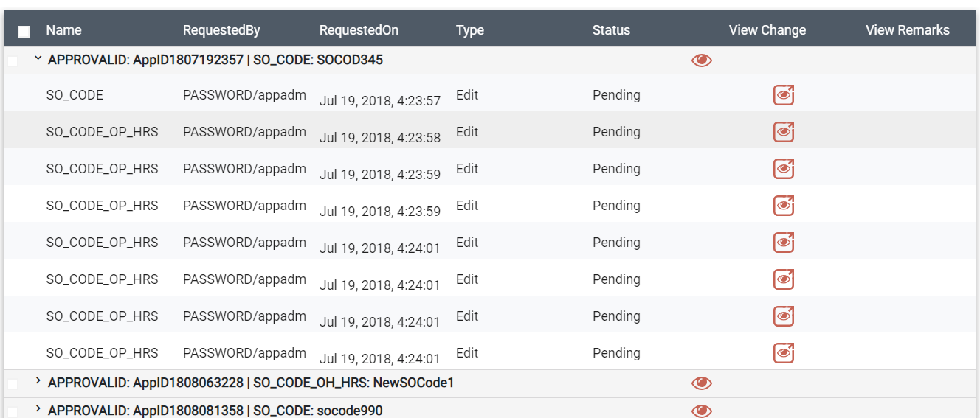Collapse the AppID1807192357 SOCOD345 group
Image resolution: width=980 pixels, height=418 pixels.
38,59
